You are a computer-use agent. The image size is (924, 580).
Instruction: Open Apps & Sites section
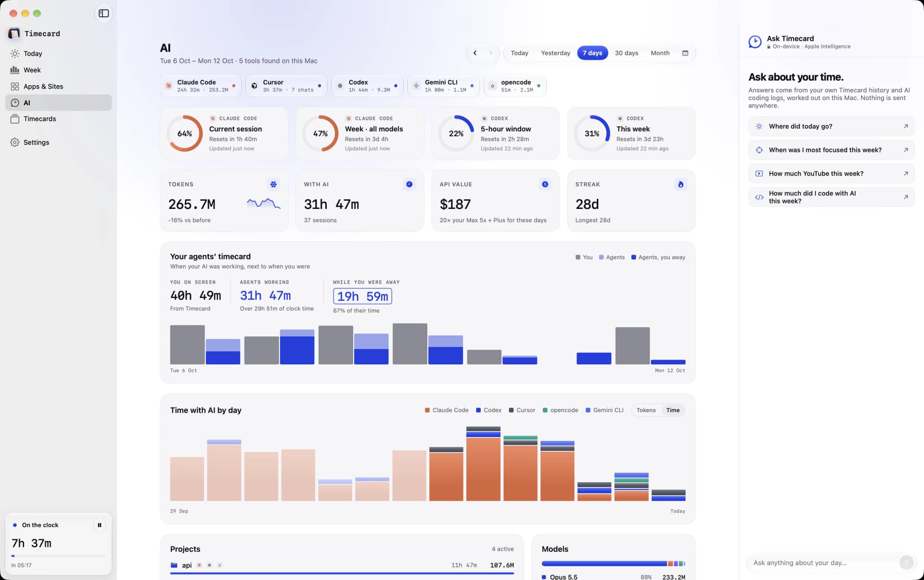(x=58, y=86)
